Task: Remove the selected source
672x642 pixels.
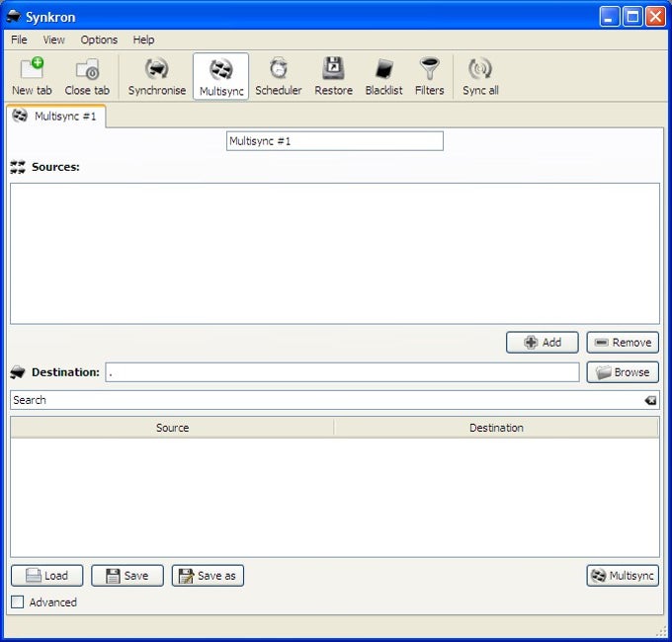Action: click(623, 342)
